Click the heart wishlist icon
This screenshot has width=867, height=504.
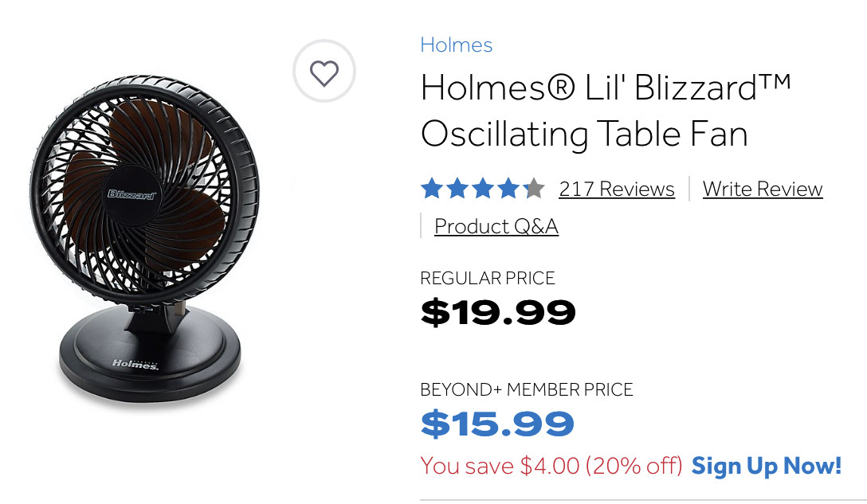coord(324,73)
